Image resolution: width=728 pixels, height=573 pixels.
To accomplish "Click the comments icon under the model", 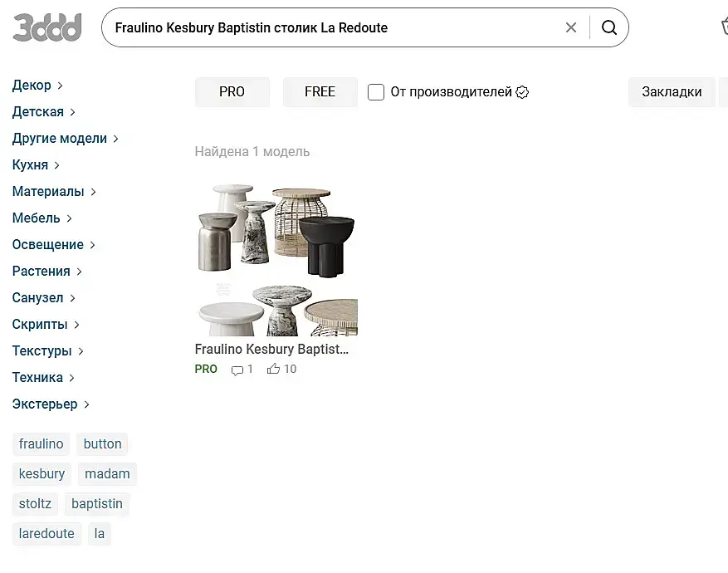I will [237, 370].
